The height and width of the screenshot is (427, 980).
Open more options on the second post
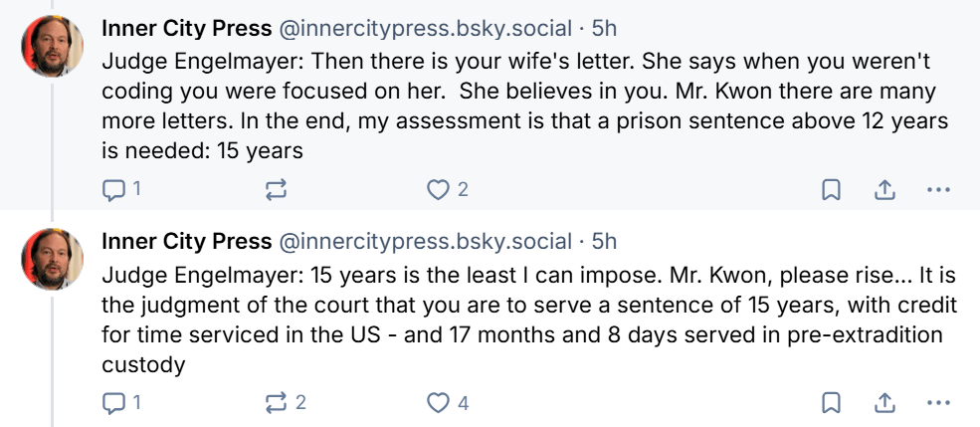[x=938, y=402]
